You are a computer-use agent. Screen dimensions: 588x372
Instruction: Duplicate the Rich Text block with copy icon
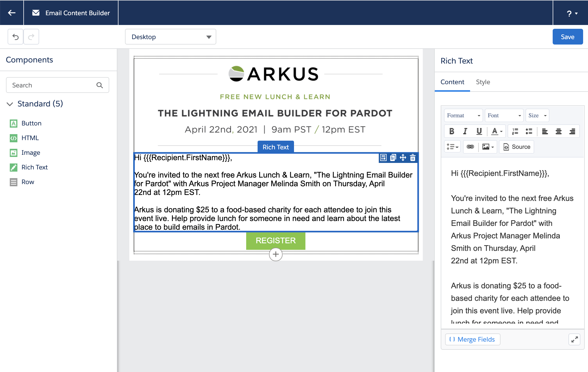393,157
